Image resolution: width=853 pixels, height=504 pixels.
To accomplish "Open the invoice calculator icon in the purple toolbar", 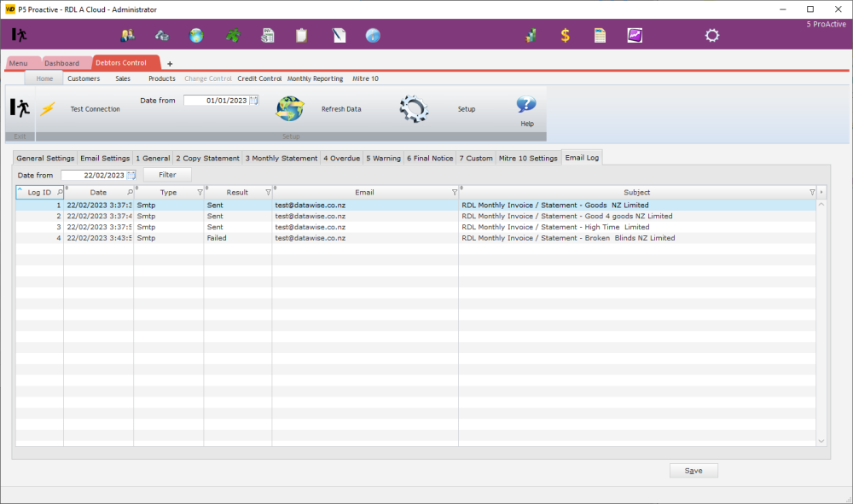I will pyautogui.click(x=268, y=36).
